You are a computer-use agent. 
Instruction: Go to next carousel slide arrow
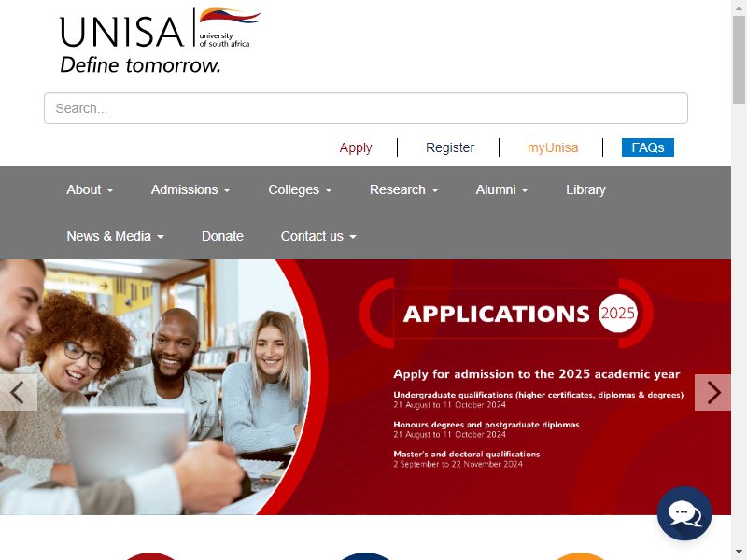point(712,392)
